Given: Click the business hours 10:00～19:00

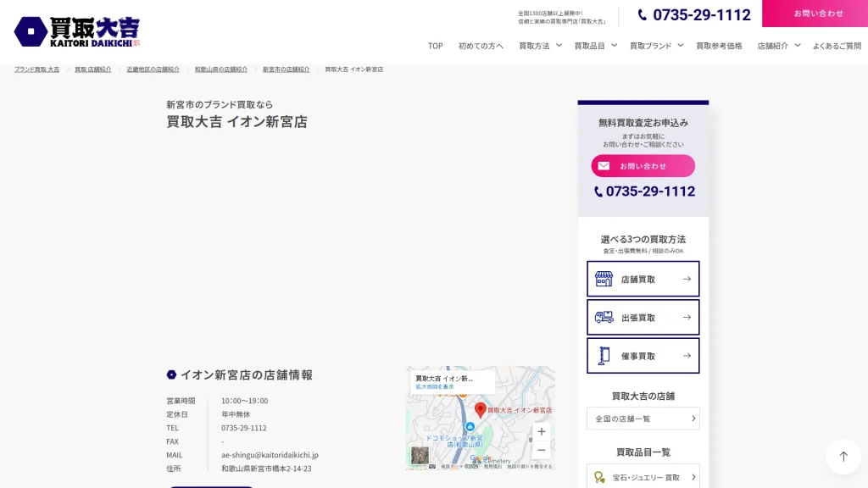Looking at the screenshot, I should [x=244, y=401].
